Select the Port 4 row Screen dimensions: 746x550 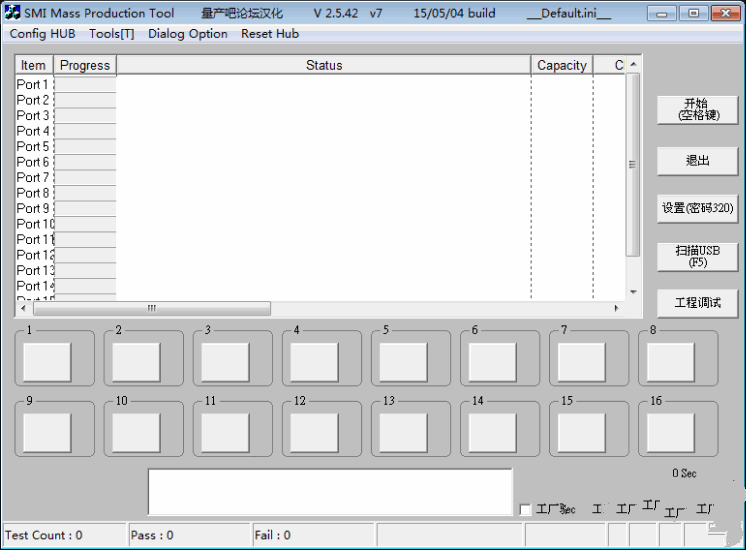[321, 131]
